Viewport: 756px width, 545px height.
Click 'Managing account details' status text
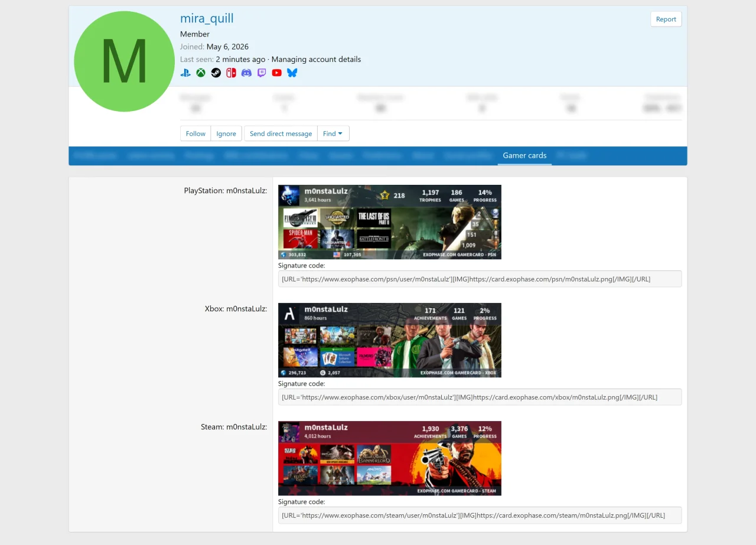coord(316,59)
